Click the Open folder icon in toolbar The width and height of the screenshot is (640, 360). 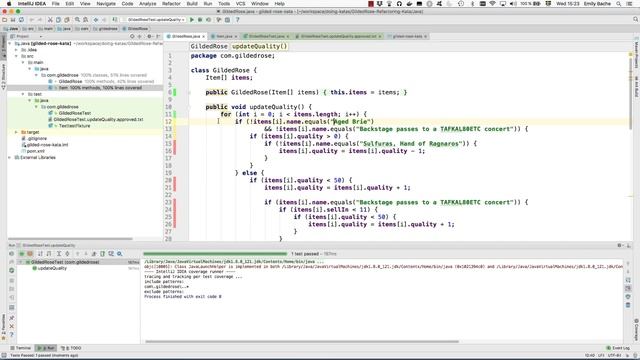click(4, 20)
